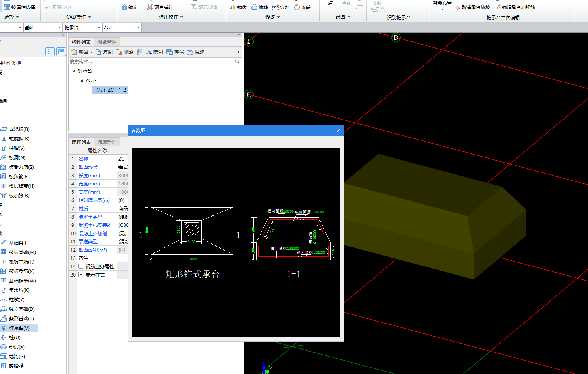This screenshot has width=588, height=374.
Task: Click 编辑承台加强筋 button
Action: (x=515, y=7)
